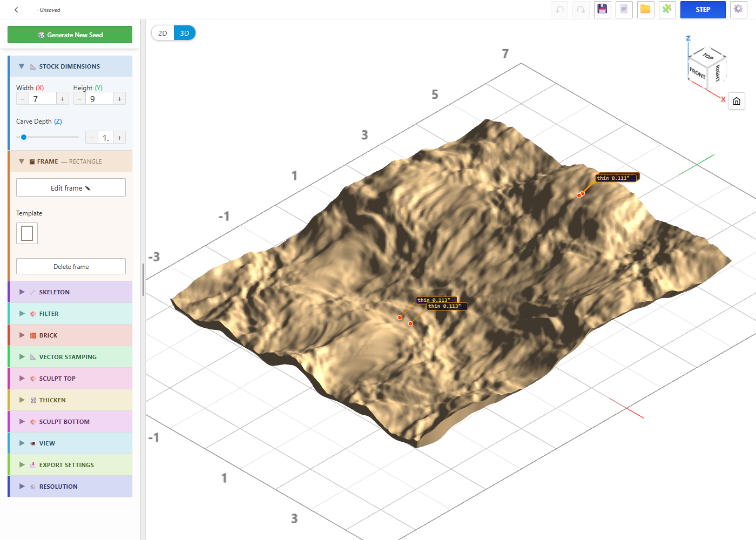Click the Height value input field

coord(99,99)
